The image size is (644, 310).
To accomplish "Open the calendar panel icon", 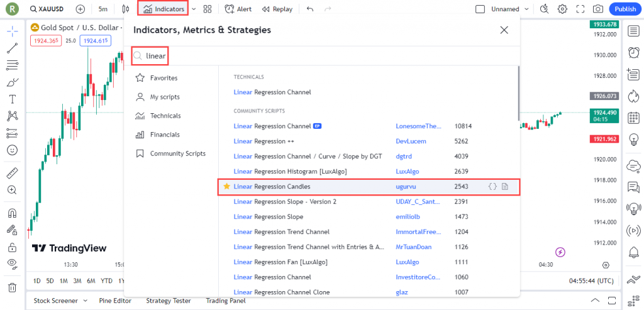I will point(633,118).
